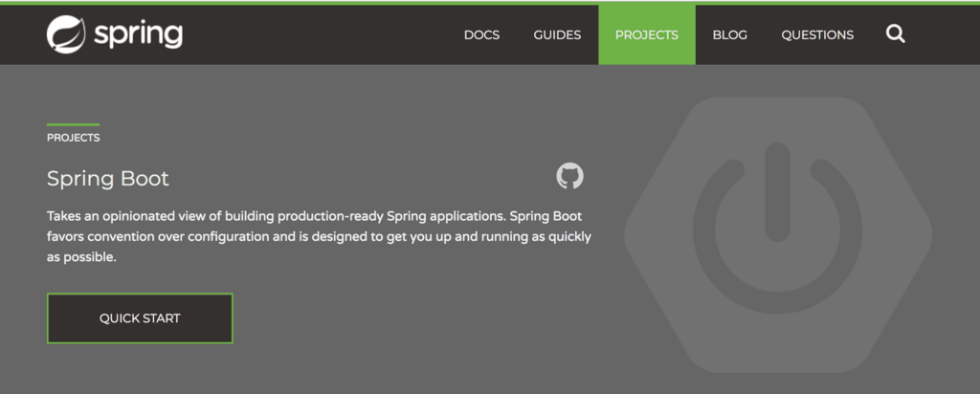The width and height of the screenshot is (980, 394).
Task: Open the search magnifier icon
Action: click(895, 34)
